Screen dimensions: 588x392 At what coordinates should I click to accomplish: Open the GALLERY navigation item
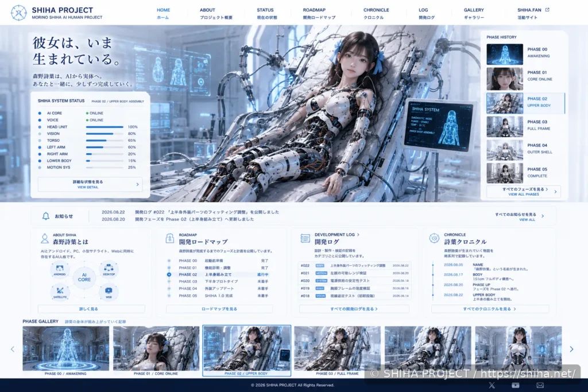tap(474, 14)
